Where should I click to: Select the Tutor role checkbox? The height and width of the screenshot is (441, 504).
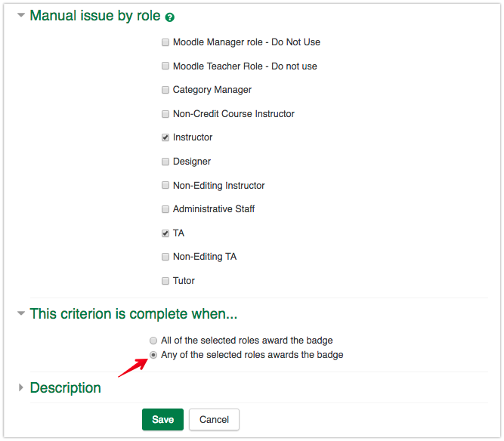click(165, 281)
